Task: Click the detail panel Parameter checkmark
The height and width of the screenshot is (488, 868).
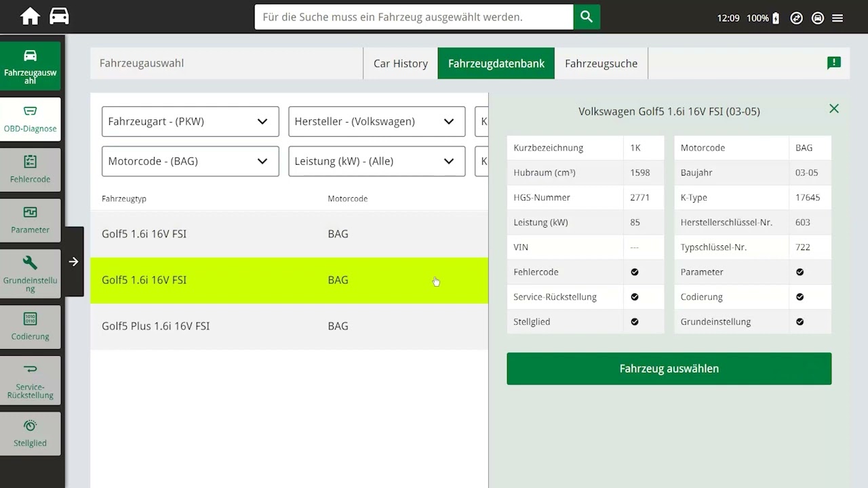Action: tap(800, 272)
